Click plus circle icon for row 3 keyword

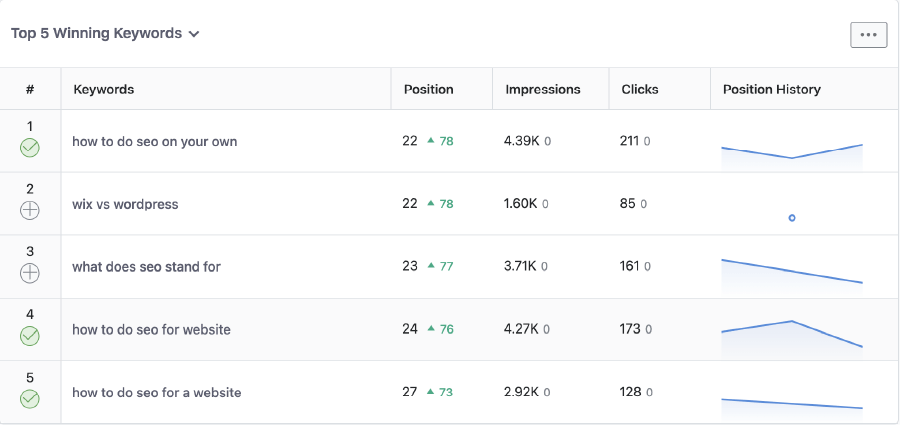[x=30, y=273]
